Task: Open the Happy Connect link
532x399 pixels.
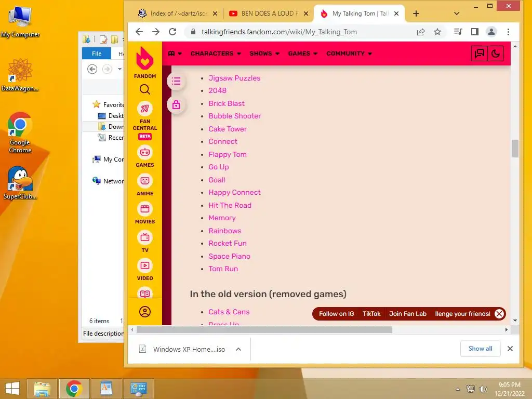Action: point(234,192)
